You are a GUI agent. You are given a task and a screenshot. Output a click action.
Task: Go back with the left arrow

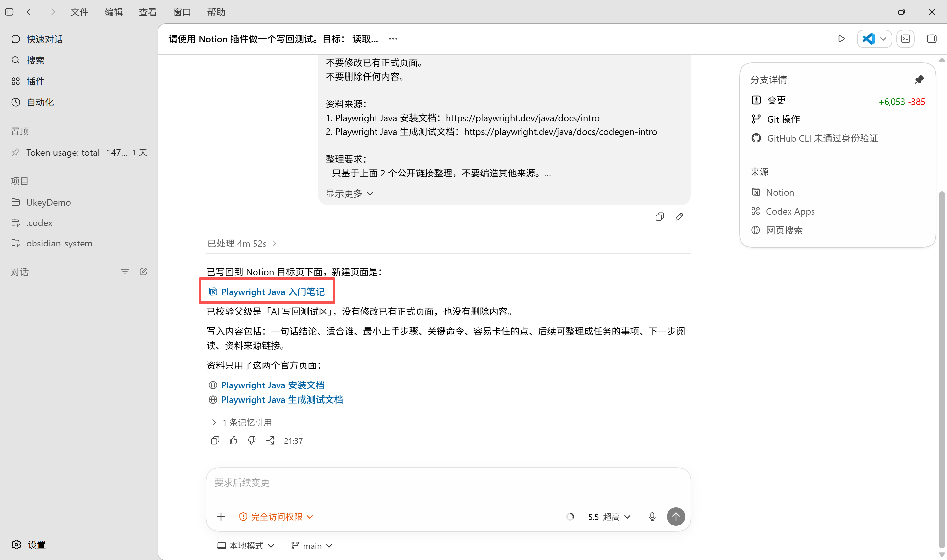pos(30,12)
